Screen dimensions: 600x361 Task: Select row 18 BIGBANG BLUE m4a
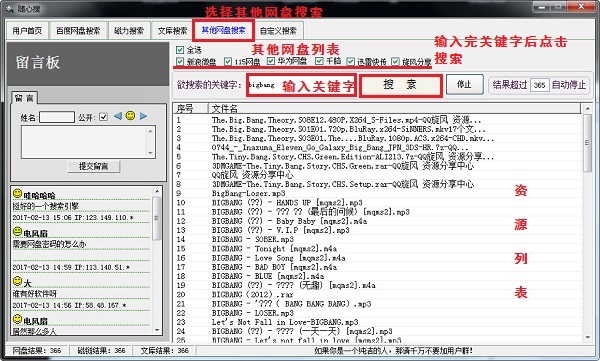coord(377,276)
